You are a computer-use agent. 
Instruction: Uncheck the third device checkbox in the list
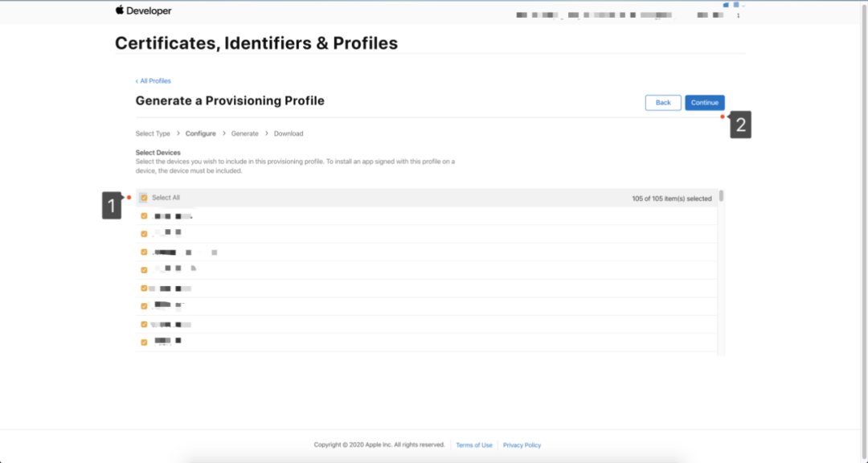144,252
